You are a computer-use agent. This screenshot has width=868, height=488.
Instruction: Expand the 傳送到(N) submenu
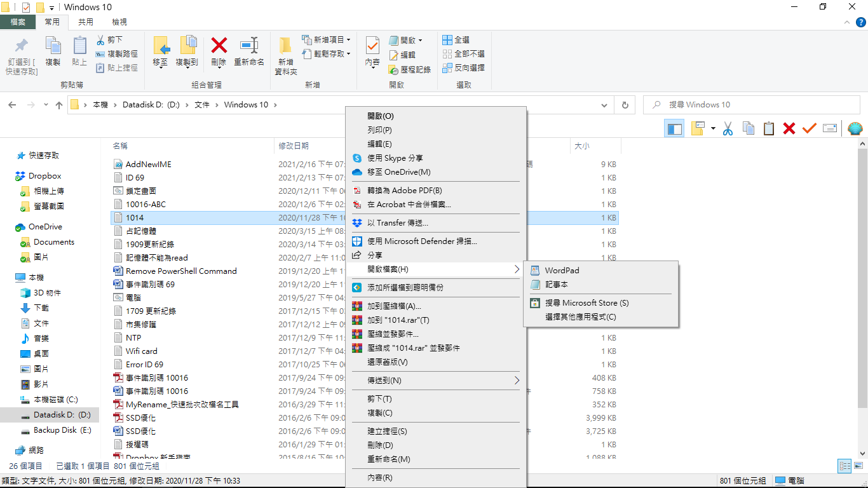click(436, 380)
